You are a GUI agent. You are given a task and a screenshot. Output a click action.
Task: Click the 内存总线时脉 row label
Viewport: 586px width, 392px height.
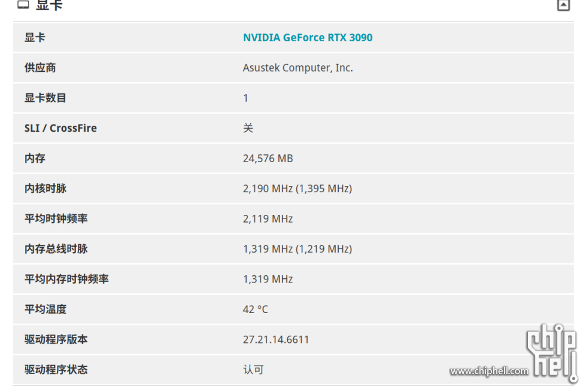[56, 249]
